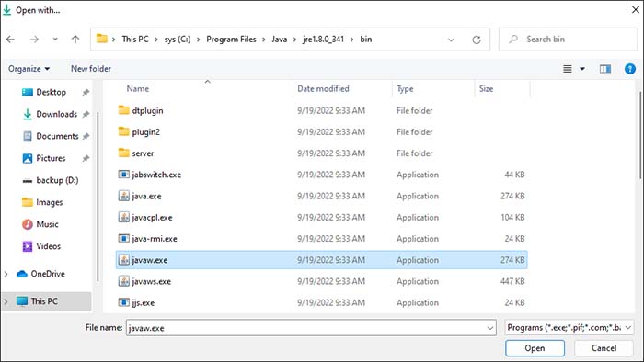
Task: Select the java.exe application icon
Action: pyautogui.click(x=123, y=196)
